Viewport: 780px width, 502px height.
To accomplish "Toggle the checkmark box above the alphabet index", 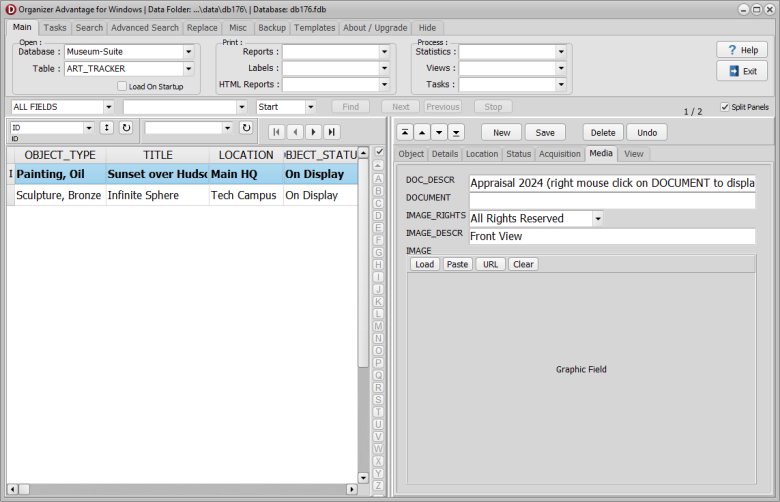I will tap(379, 151).
